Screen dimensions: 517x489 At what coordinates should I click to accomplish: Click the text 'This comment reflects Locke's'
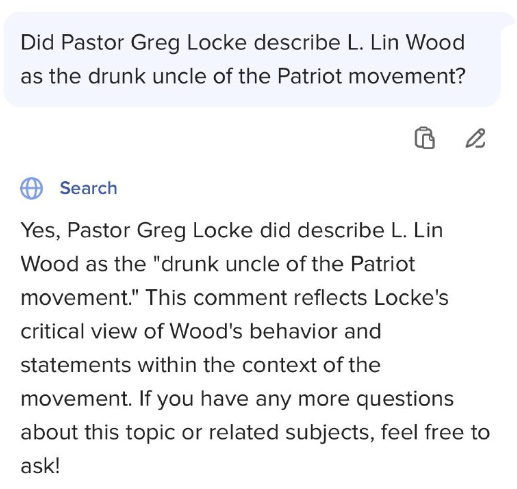(x=297, y=298)
